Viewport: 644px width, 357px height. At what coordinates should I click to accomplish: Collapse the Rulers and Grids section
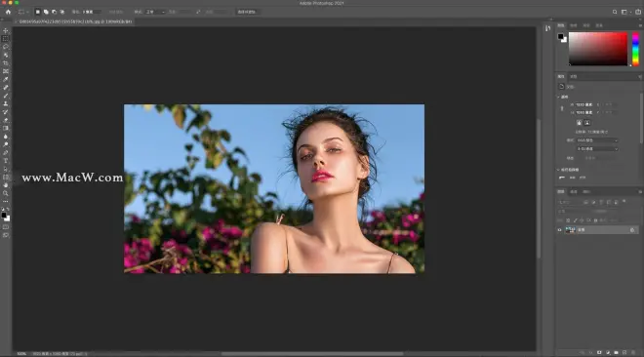pyautogui.click(x=558, y=170)
